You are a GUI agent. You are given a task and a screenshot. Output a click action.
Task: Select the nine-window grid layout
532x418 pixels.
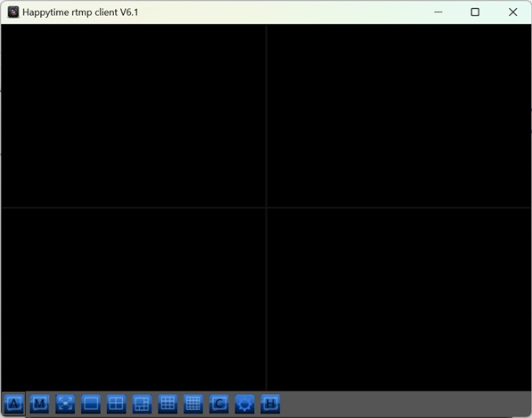tap(168, 404)
